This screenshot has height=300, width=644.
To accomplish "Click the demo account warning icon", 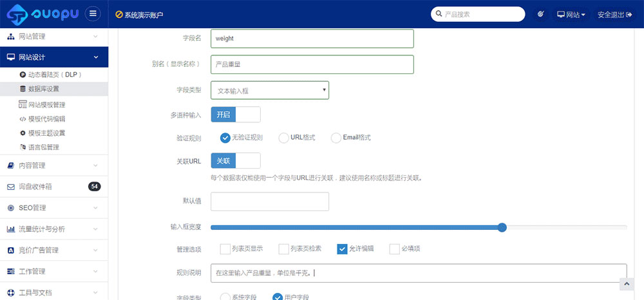I will [x=119, y=14].
